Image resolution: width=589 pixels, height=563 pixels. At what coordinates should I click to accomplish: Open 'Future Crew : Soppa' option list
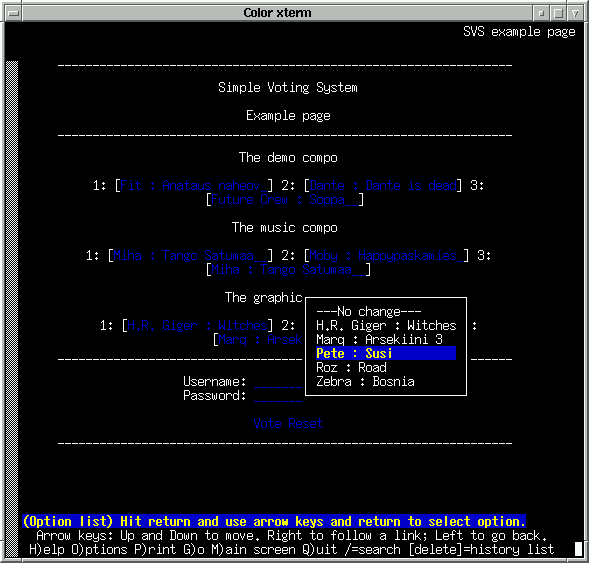click(x=285, y=199)
